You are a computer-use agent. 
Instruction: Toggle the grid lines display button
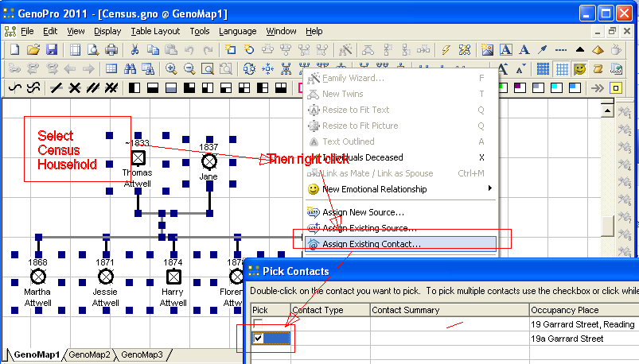(x=562, y=68)
